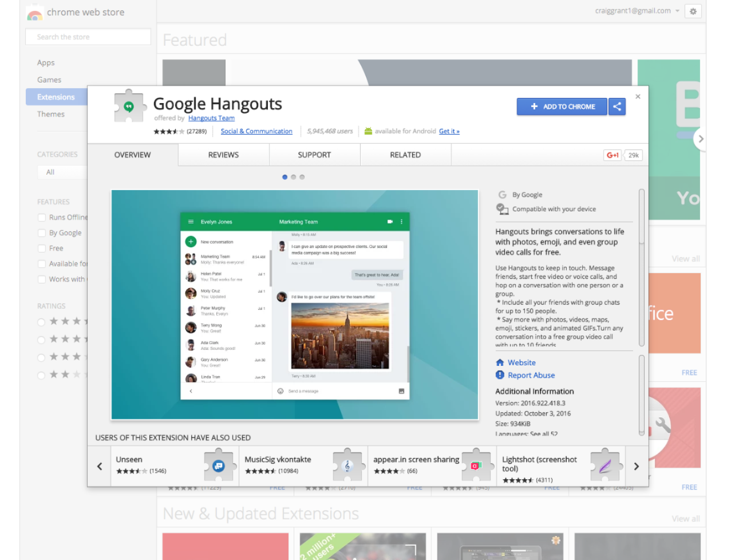Open Themes in the sidebar

pyautogui.click(x=51, y=115)
